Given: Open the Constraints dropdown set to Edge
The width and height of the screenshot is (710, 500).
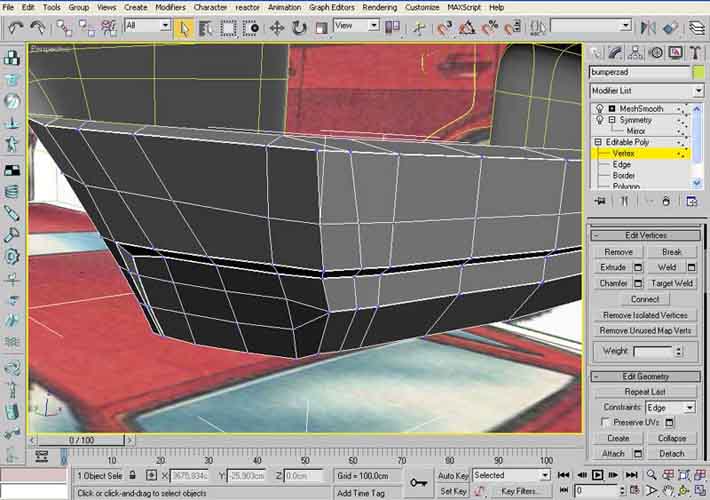Looking at the screenshot, I should (670, 408).
